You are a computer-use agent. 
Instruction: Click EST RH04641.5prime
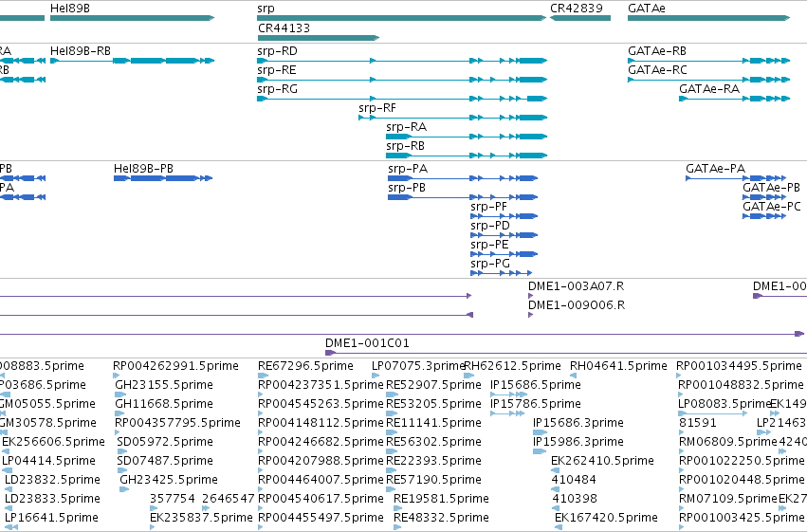618,366
